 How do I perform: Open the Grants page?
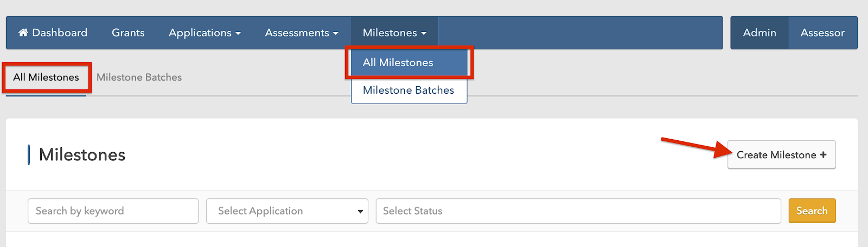point(128,32)
